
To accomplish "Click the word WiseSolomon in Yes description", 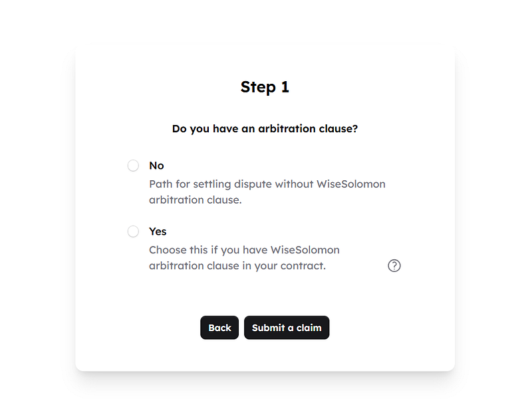I will click(304, 249).
